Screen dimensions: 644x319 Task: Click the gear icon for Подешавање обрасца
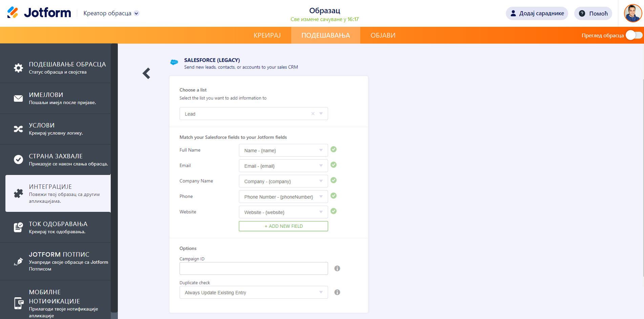18,68
